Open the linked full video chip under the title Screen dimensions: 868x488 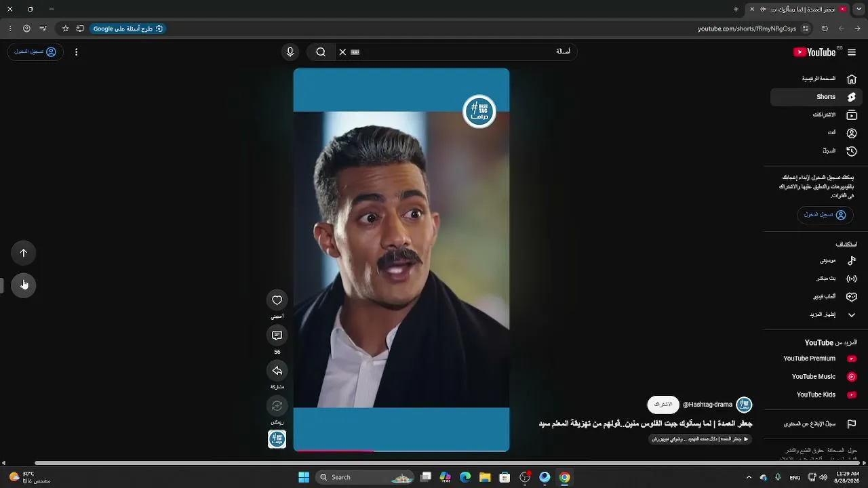coord(701,439)
